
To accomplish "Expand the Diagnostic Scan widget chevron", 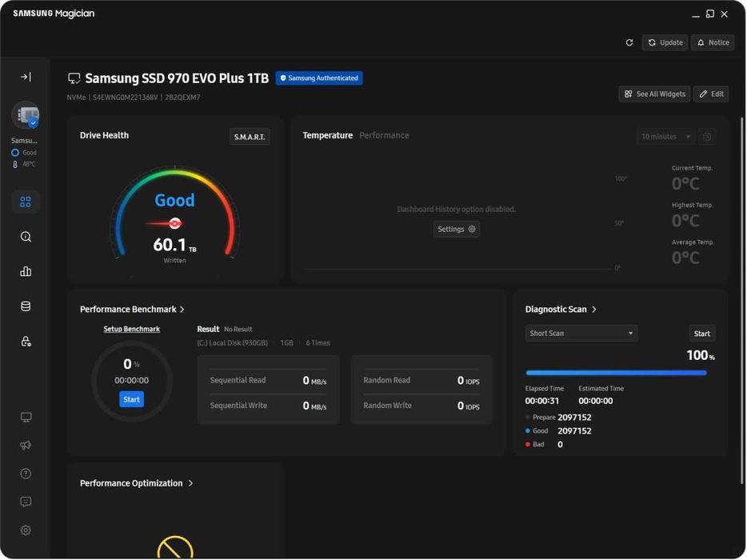I will (594, 310).
